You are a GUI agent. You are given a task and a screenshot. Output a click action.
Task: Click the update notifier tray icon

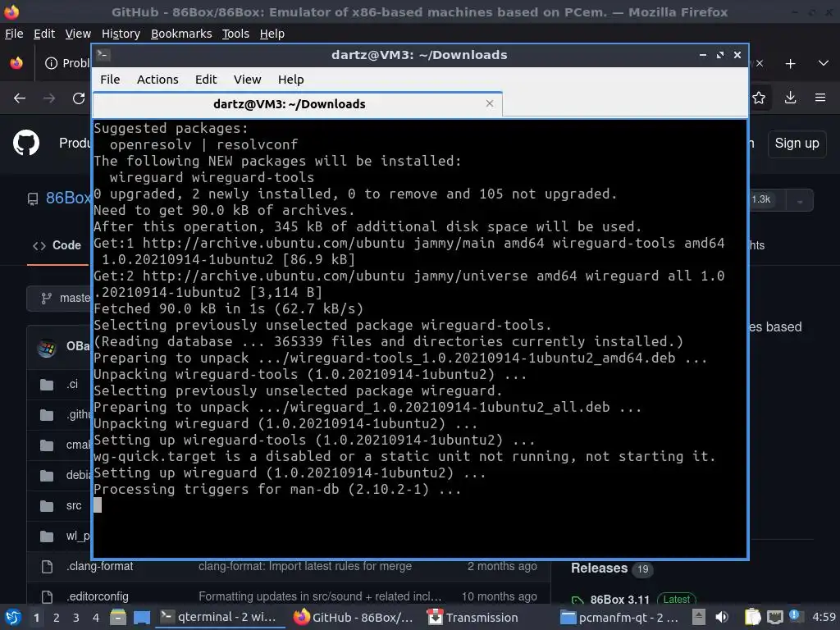tap(794, 616)
